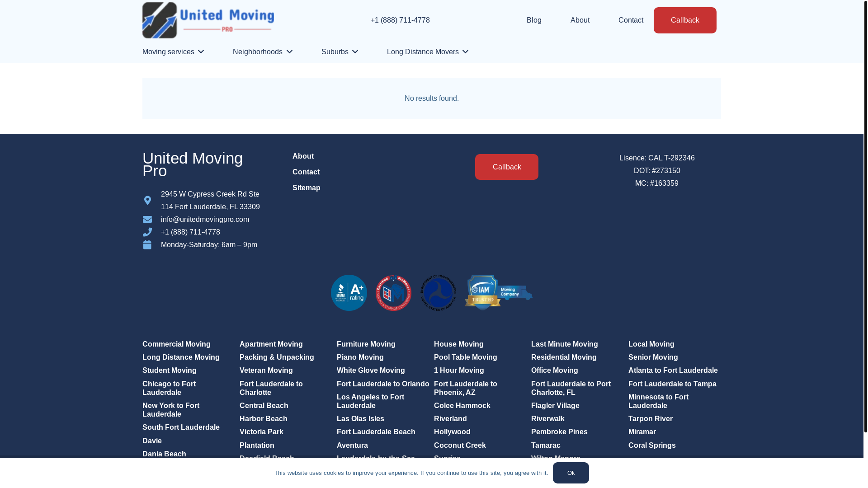Screen dimensions: 868x488
Task: Click the footer phone number link
Action: click(x=190, y=232)
